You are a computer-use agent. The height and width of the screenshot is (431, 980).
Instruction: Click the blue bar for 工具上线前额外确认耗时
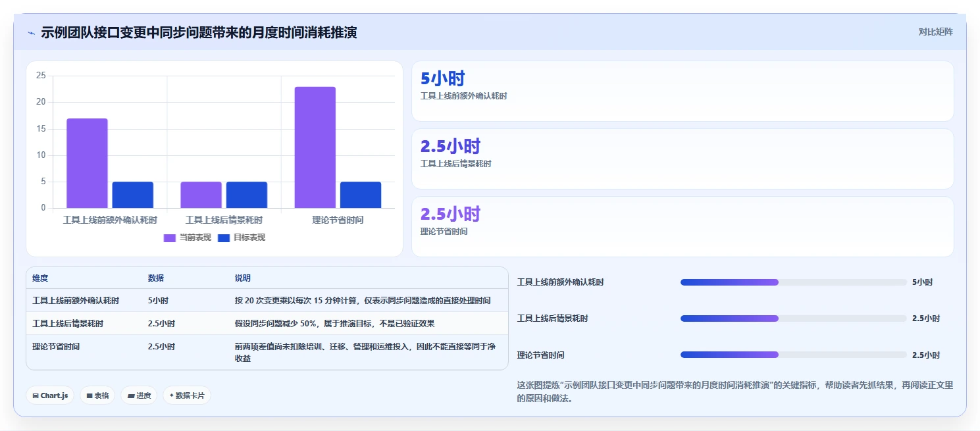click(132, 195)
